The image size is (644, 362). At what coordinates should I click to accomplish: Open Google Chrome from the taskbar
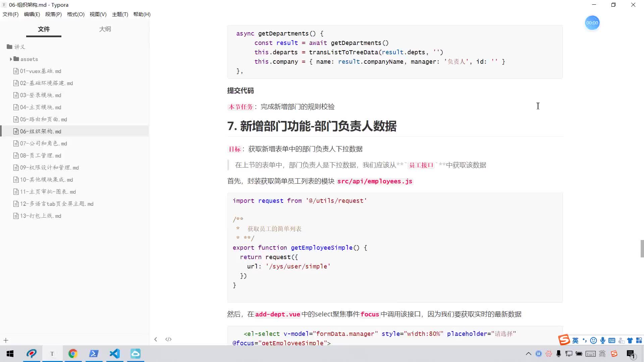[73, 354]
